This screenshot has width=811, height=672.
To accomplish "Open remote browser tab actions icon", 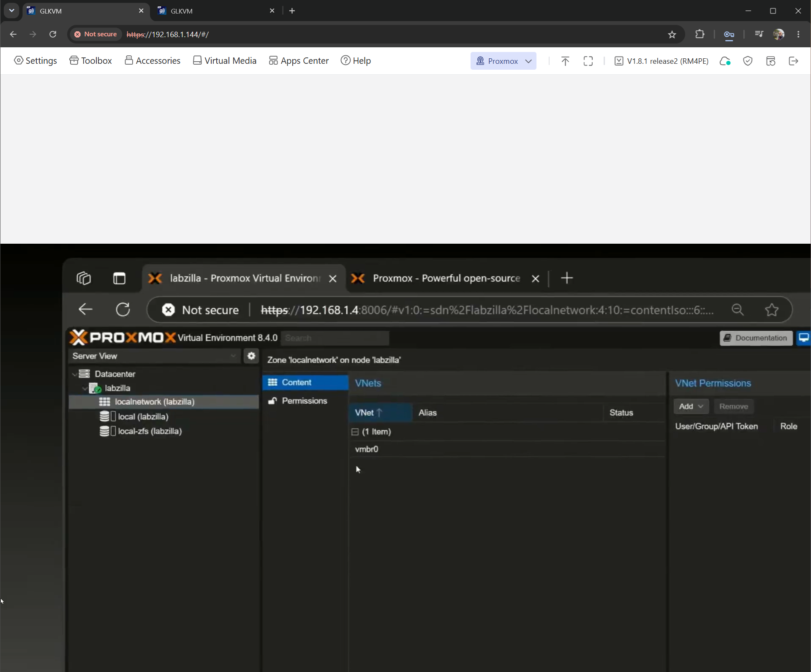I will (120, 278).
